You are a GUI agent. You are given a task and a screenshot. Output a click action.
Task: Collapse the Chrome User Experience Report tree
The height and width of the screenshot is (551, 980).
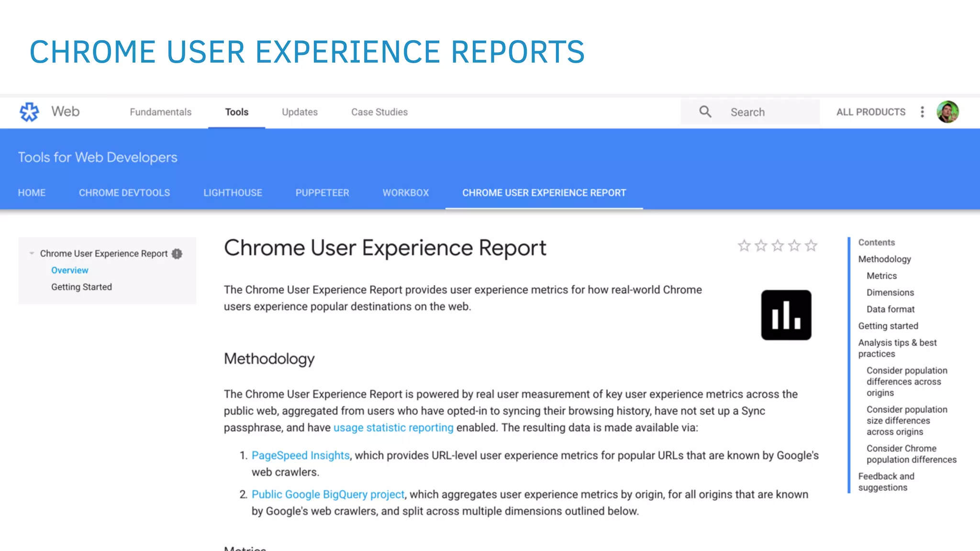click(x=32, y=253)
